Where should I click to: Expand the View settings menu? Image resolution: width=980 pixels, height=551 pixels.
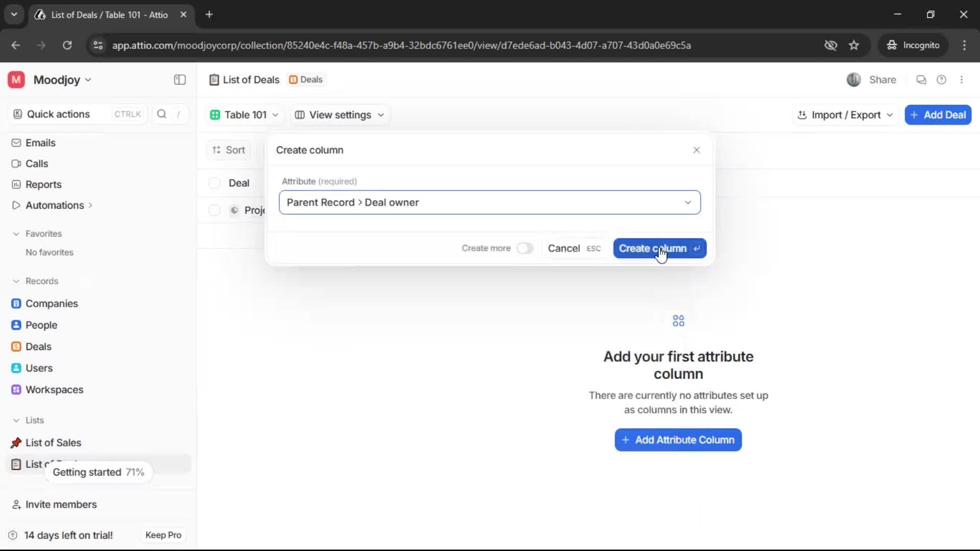[x=339, y=115]
